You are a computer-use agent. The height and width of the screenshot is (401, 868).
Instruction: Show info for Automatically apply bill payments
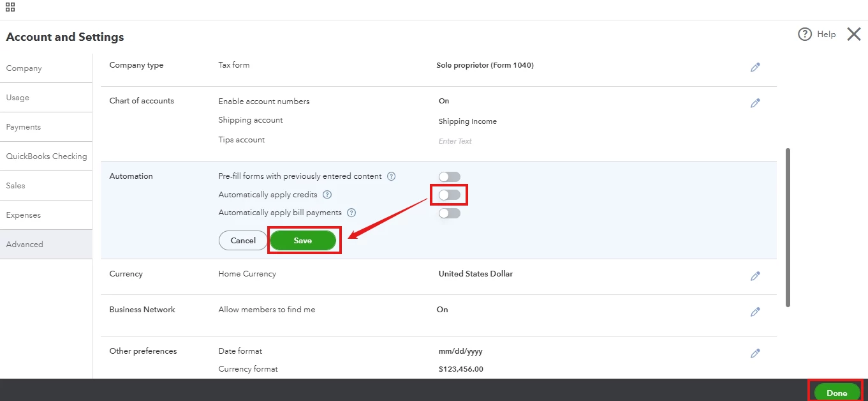click(351, 213)
